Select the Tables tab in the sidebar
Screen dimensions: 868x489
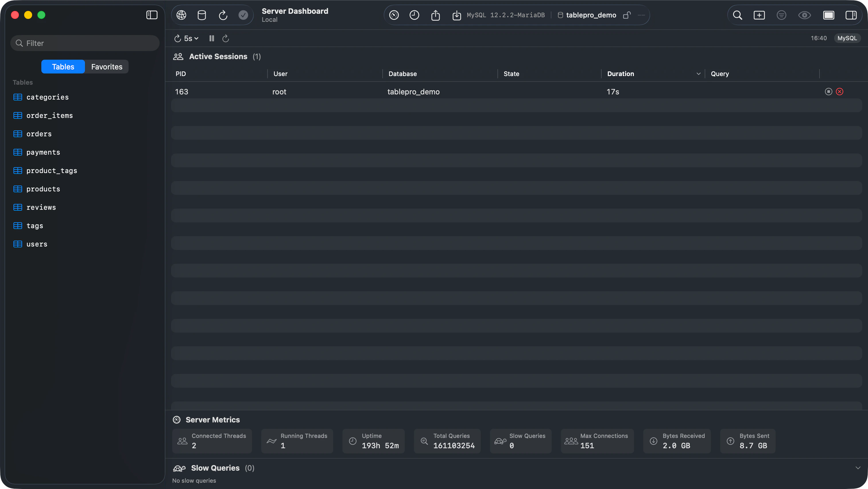pyautogui.click(x=63, y=66)
